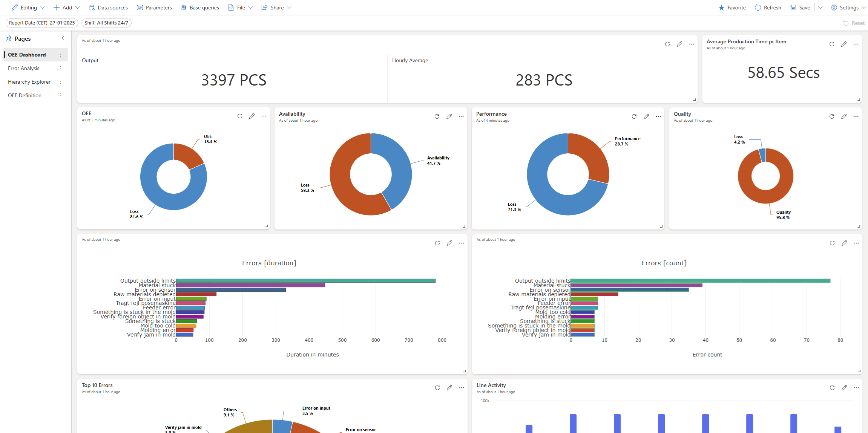The height and width of the screenshot is (433, 868).
Task: Open more options for Performance tile
Action: point(658,116)
